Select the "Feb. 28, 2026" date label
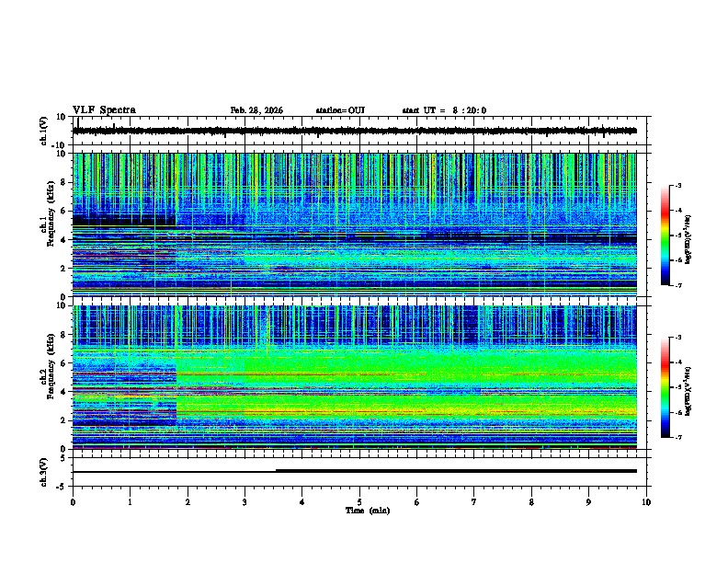 256,110
